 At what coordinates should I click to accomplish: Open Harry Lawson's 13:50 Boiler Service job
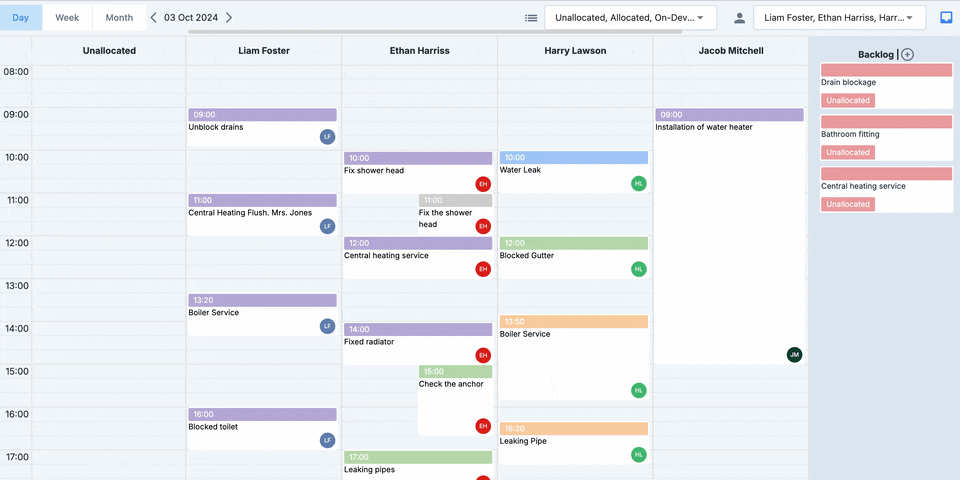coord(573,358)
